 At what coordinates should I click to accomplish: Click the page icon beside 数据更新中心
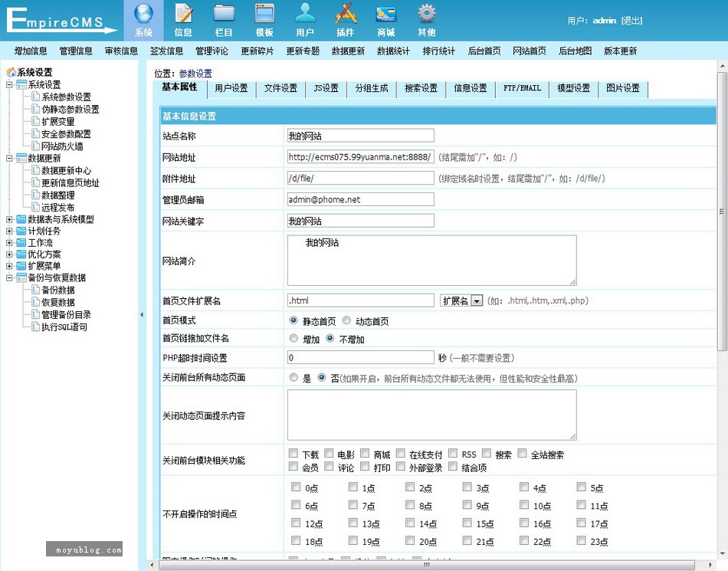click(x=36, y=170)
